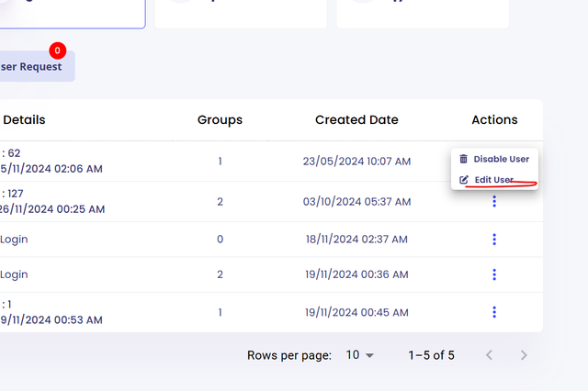This screenshot has width=588, height=391.
Task: Open actions menu for 18/11/2024 02:37 AM row
Action: pyautogui.click(x=494, y=239)
